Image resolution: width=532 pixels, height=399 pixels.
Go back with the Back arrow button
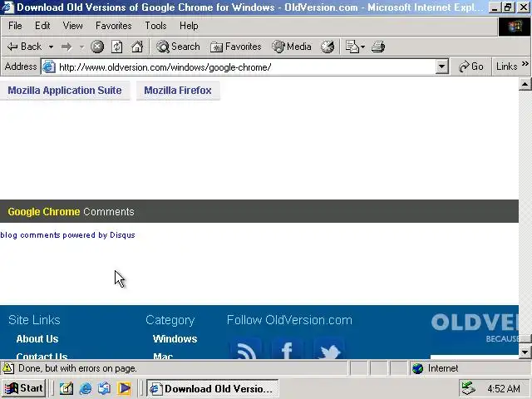pyautogui.click(x=24, y=47)
